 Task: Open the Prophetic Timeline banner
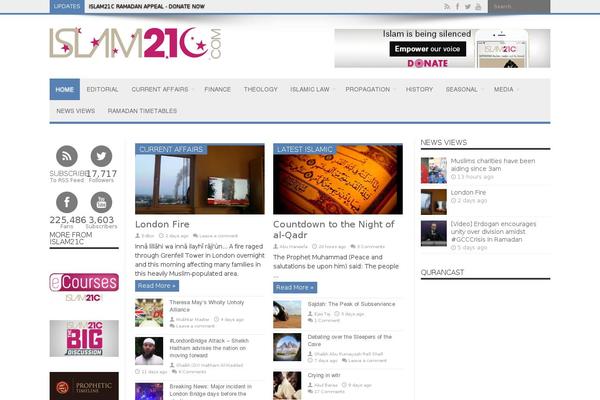(84, 386)
